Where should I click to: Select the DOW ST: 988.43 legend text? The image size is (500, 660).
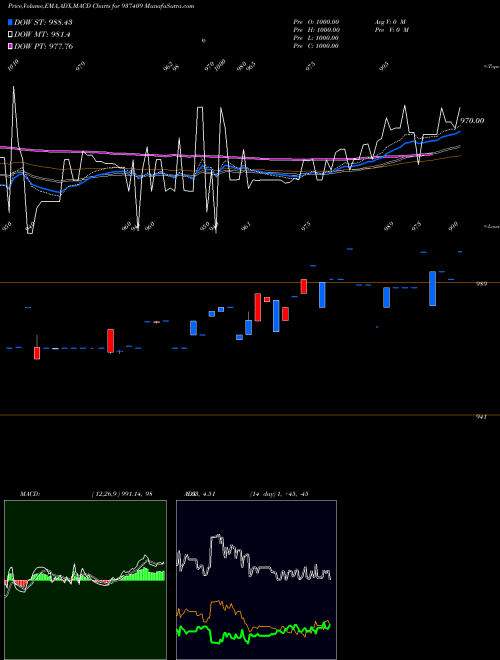point(43,22)
